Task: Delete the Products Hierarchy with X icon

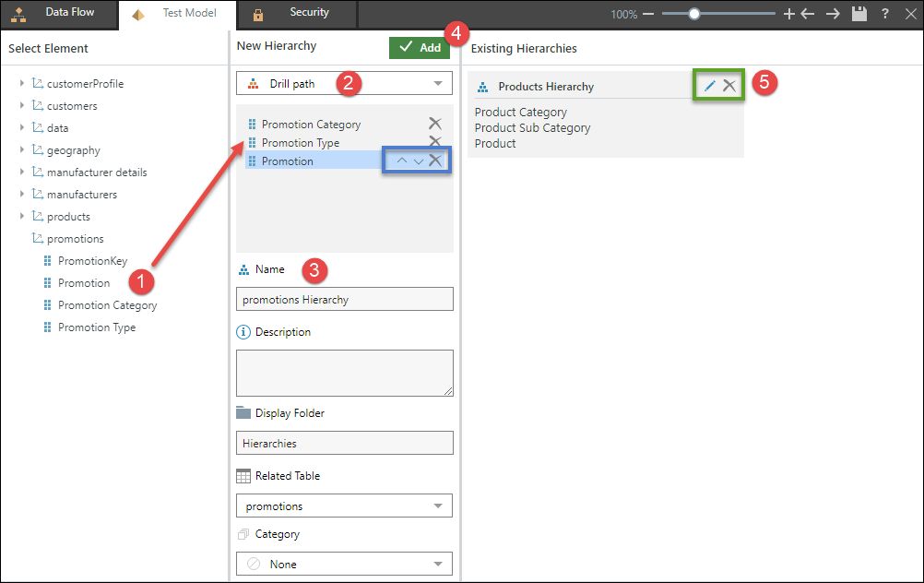Action: [729, 86]
